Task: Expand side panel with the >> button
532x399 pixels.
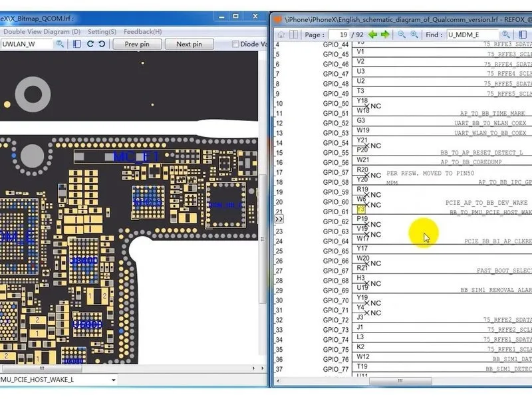Action: coord(279,219)
